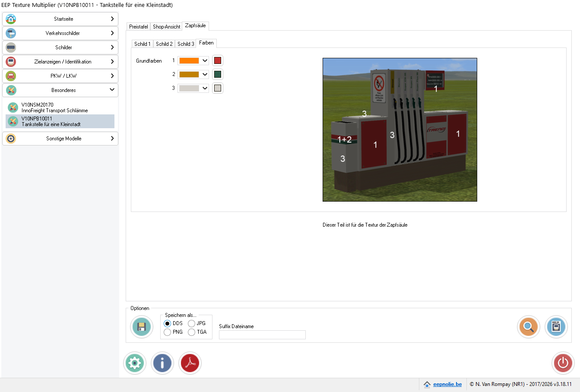Expand the Sonstige Modelle chevron
Screen dimensions: 580x392
coord(112,139)
